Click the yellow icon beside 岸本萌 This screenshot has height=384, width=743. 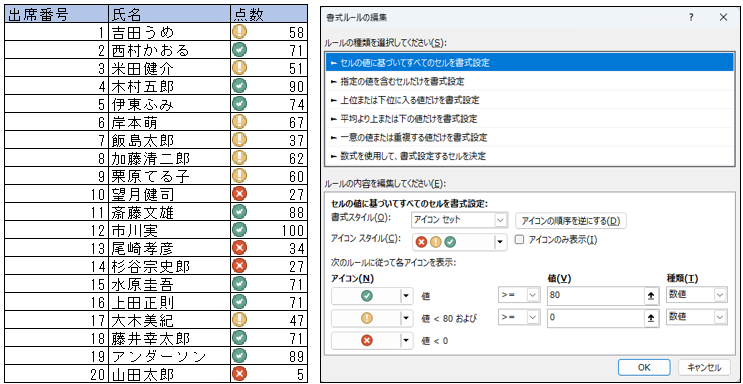[x=240, y=122]
